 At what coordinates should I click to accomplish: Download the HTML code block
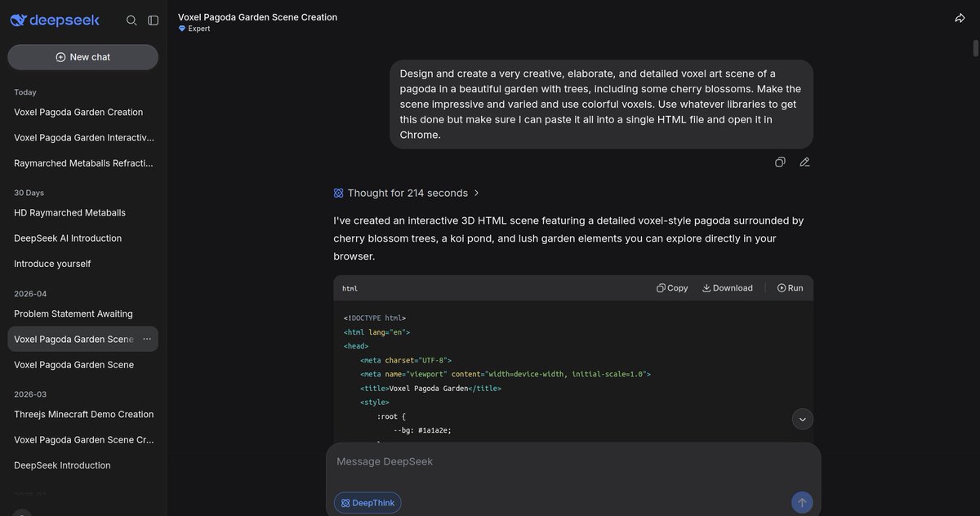(727, 288)
